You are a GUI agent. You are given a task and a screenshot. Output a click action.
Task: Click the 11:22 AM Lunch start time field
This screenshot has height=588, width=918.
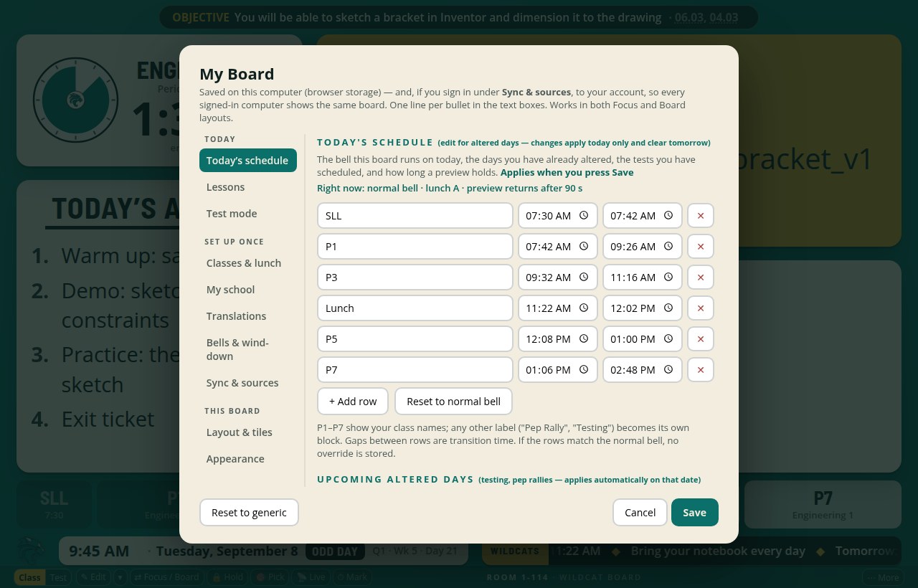coord(558,308)
